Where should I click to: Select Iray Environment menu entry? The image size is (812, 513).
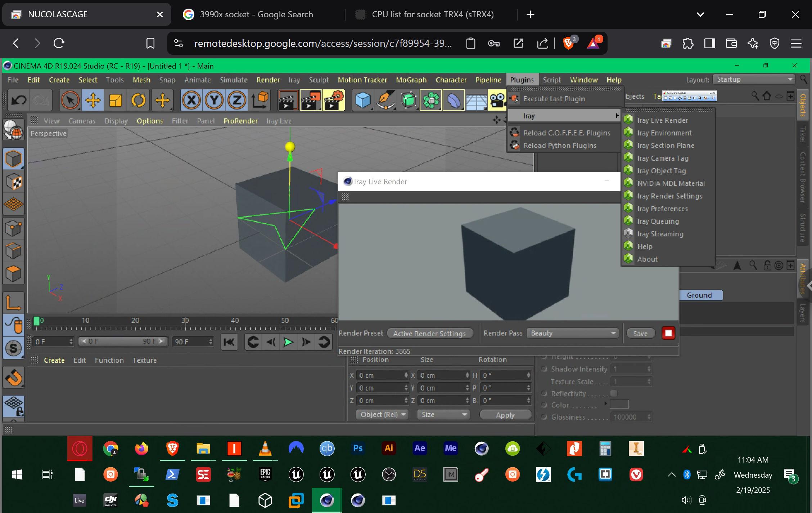[x=664, y=133]
